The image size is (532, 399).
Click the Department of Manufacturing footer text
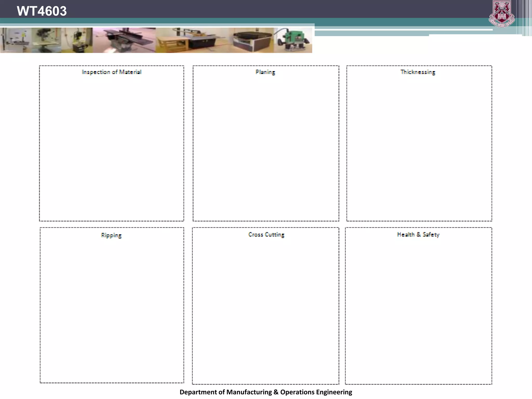(266, 392)
